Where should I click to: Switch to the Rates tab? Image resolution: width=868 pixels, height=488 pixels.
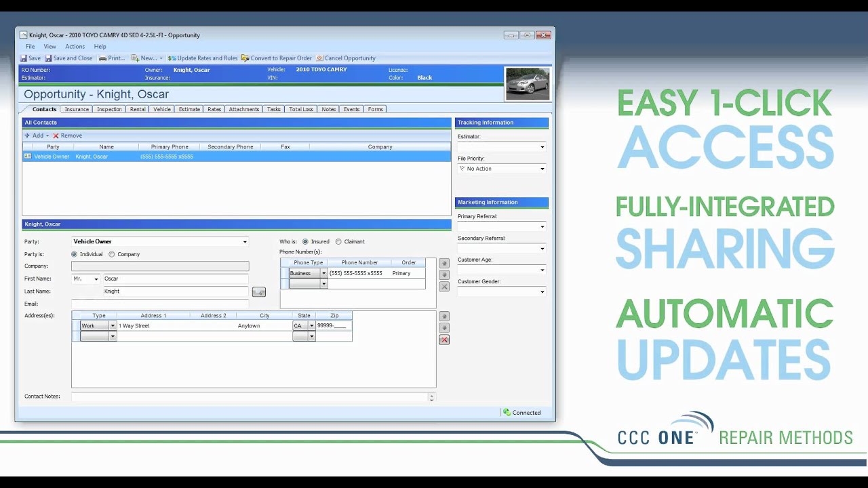click(x=214, y=109)
